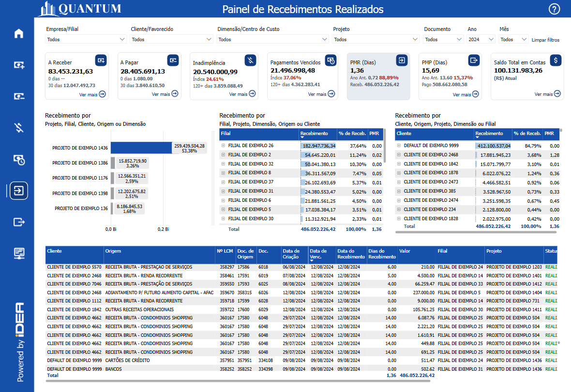Click the Saldo Total dollar icon
The width and height of the screenshot is (571, 392).
556,60
